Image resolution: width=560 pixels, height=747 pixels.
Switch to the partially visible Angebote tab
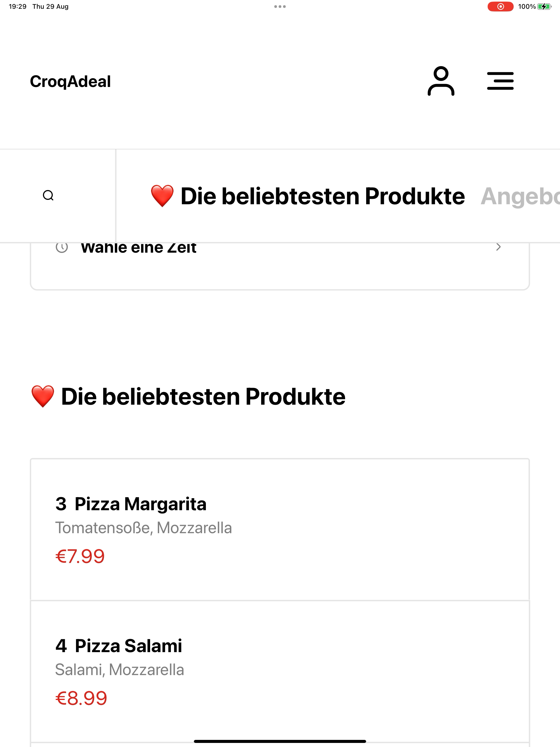click(520, 196)
